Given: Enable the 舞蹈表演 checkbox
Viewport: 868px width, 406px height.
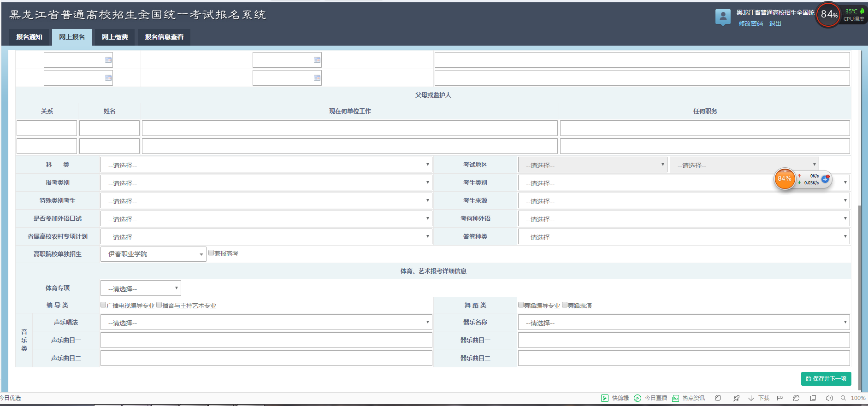Looking at the screenshot, I should tap(565, 305).
